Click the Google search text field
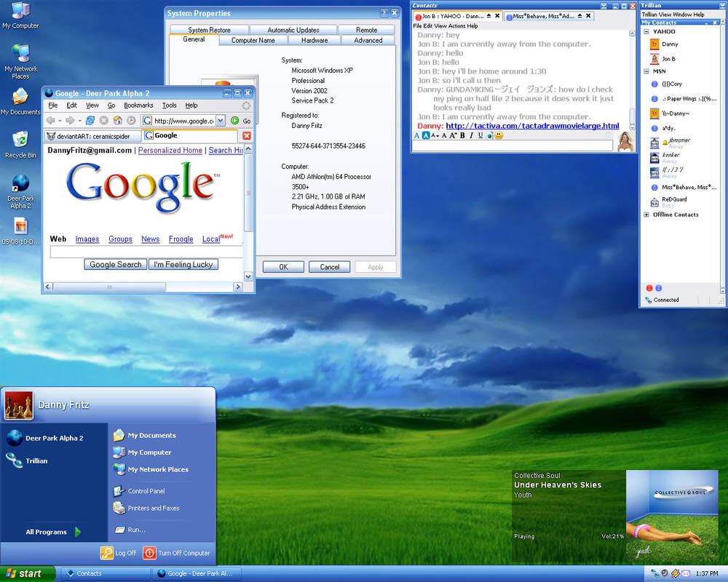728x582 pixels. click(146, 252)
